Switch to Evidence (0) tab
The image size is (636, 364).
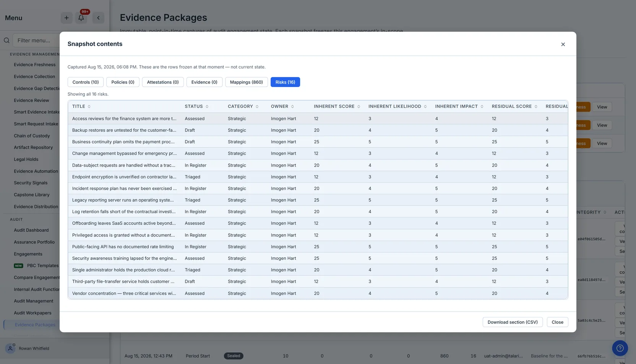pos(204,82)
